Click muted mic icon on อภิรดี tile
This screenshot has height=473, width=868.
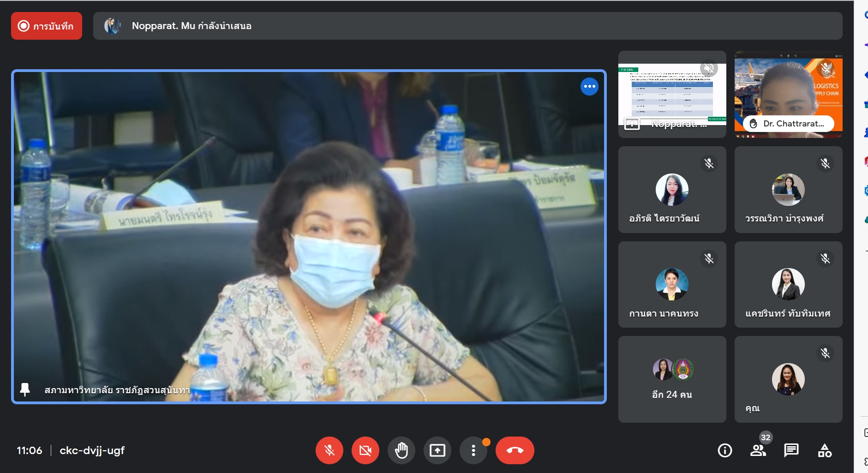click(709, 163)
